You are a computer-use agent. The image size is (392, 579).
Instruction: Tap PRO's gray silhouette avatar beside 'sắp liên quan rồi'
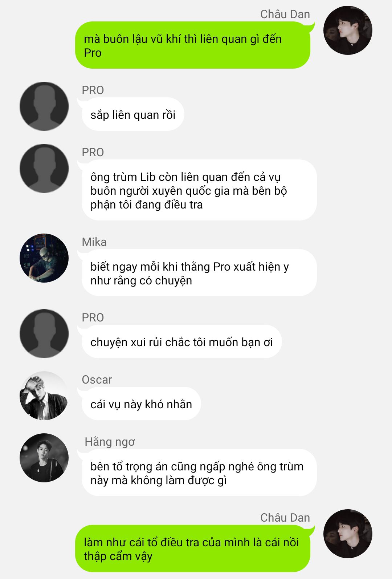(44, 106)
